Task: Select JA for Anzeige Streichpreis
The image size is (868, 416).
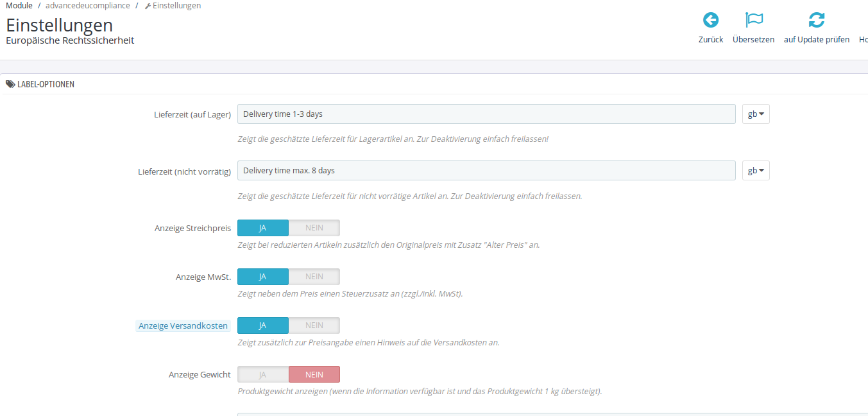Action: pos(263,228)
